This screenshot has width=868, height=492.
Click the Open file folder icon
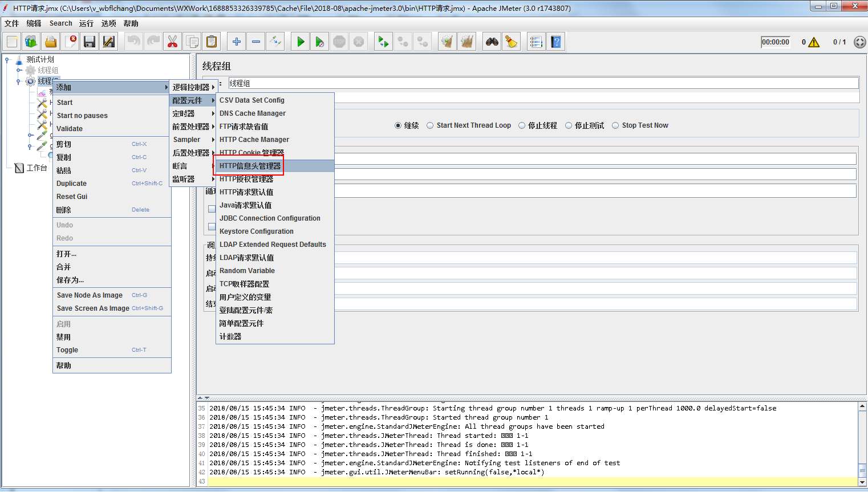click(51, 42)
